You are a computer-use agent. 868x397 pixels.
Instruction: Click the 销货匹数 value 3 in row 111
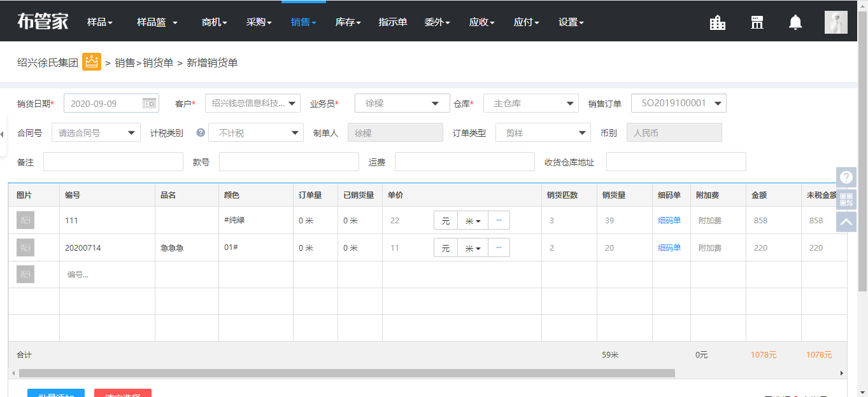551,220
